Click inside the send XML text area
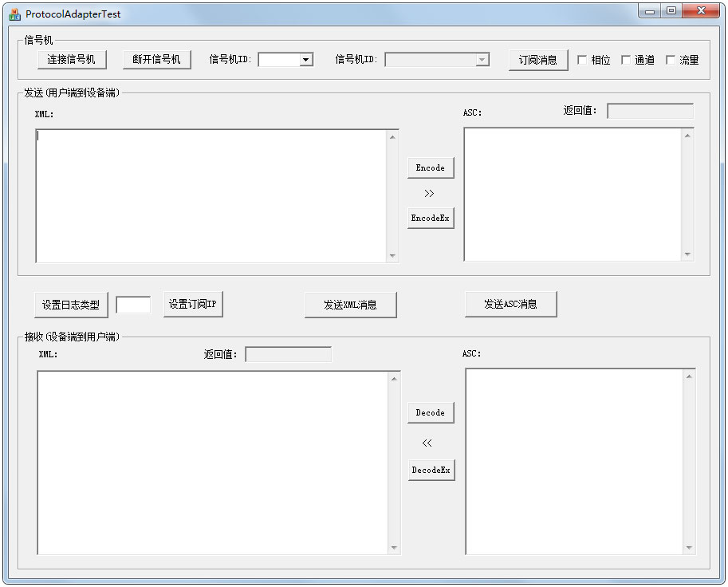Viewport: 728px width, 587px height. pyautogui.click(x=211, y=196)
